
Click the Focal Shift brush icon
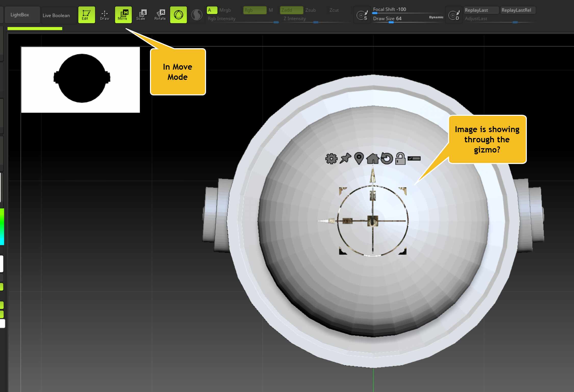point(362,15)
